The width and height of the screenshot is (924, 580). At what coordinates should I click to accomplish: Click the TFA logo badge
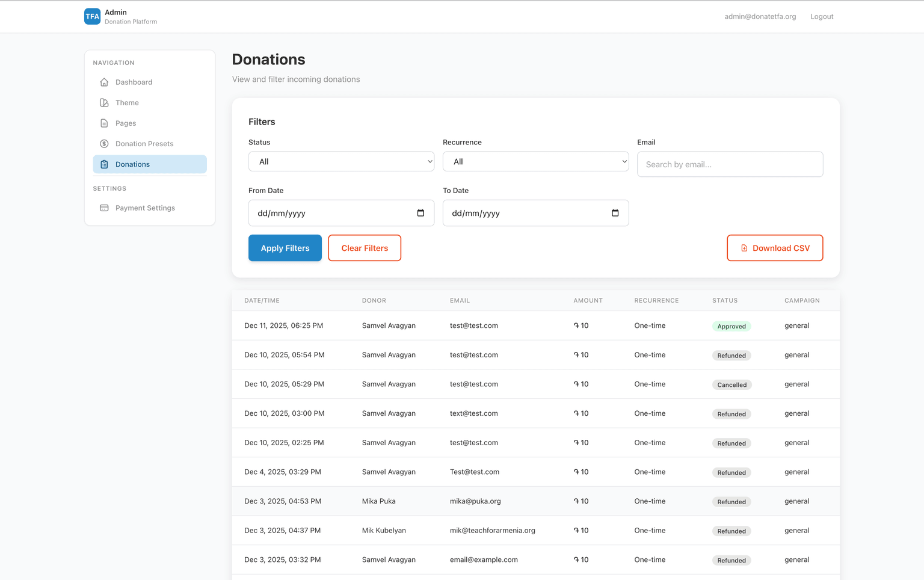click(92, 16)
